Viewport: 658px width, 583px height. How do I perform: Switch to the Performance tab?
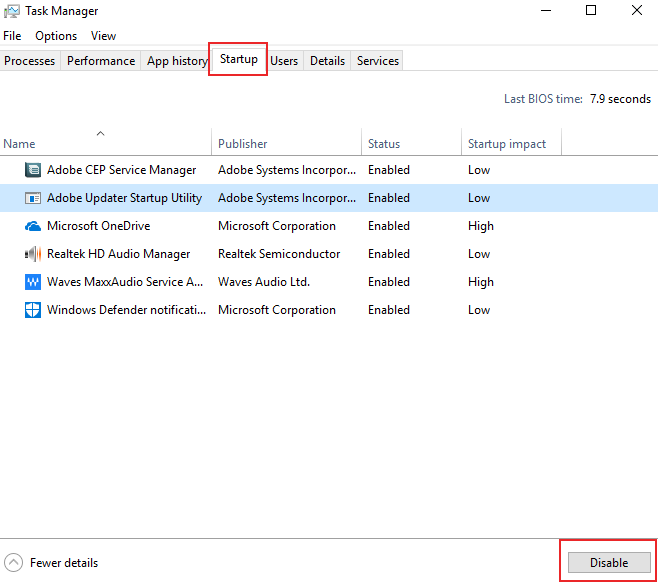coord(101,61)
